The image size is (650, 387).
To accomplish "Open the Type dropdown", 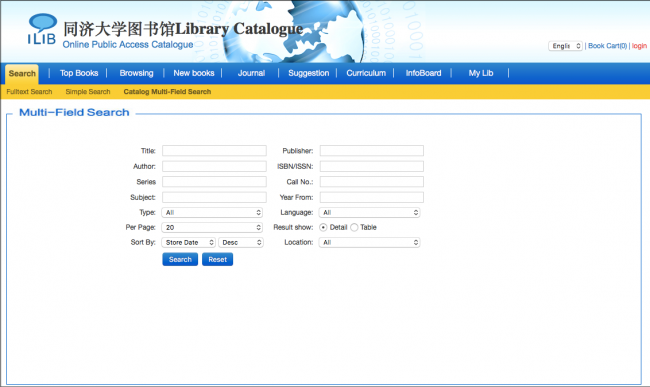I will click(x=212, y=213).
